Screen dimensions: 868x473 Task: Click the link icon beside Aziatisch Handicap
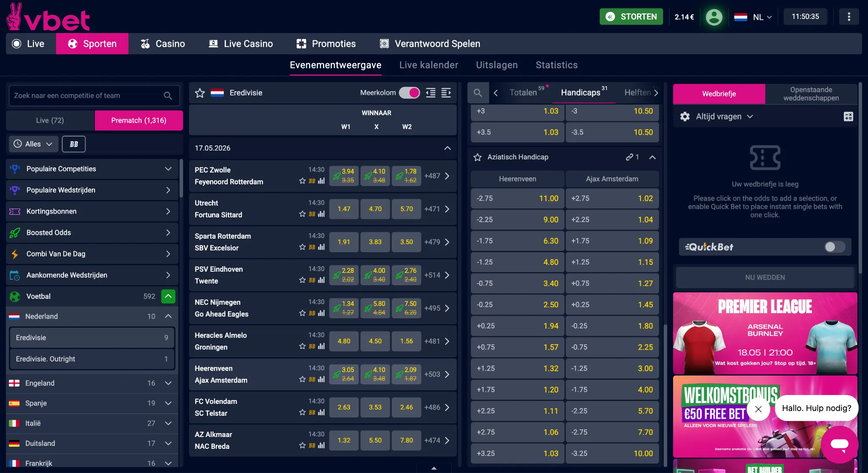[x=630, y=157]
